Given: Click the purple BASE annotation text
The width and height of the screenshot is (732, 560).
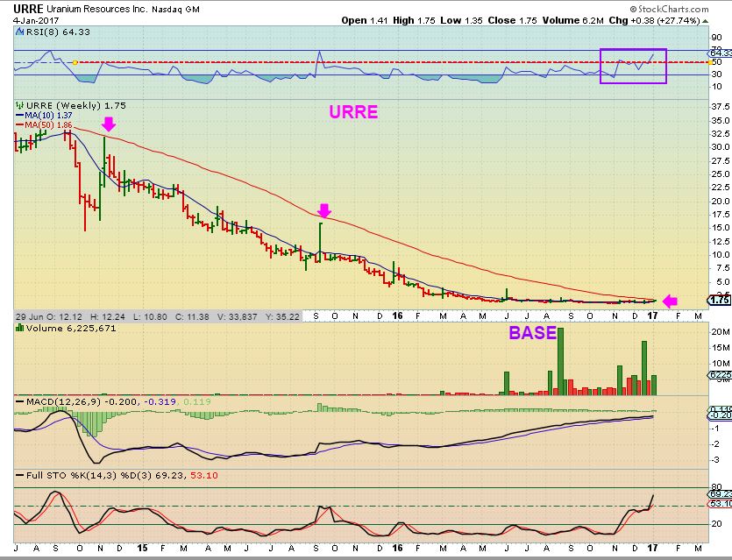Looking at the screenshot, I should [x=533, y=333].
